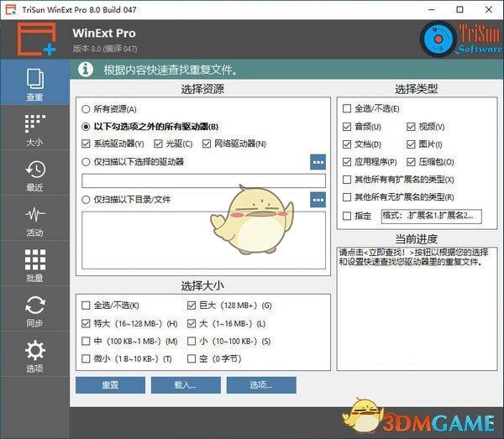
Task: Click the browse button beside 仅扫描以下选择的驱动器
Action: [x=318, y=162]
